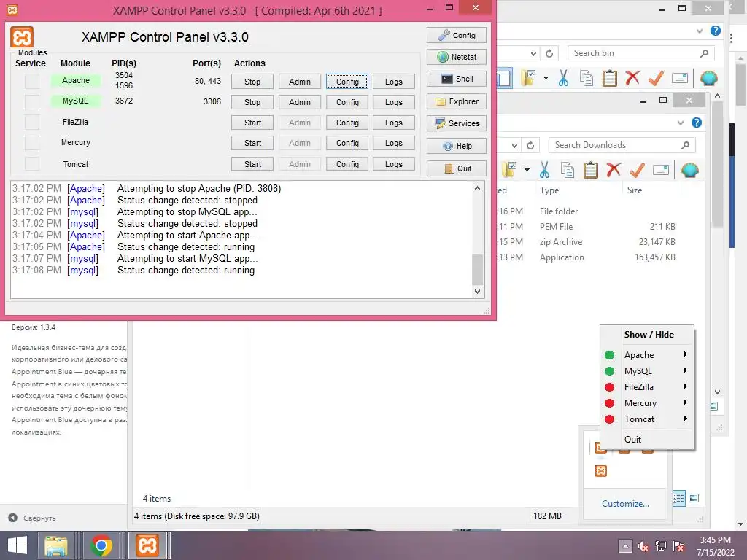Open dropdown arrow beside folder icon in Downloads toolbar
747x560 pixels.
pyautogui.click(x=527, y=169)
